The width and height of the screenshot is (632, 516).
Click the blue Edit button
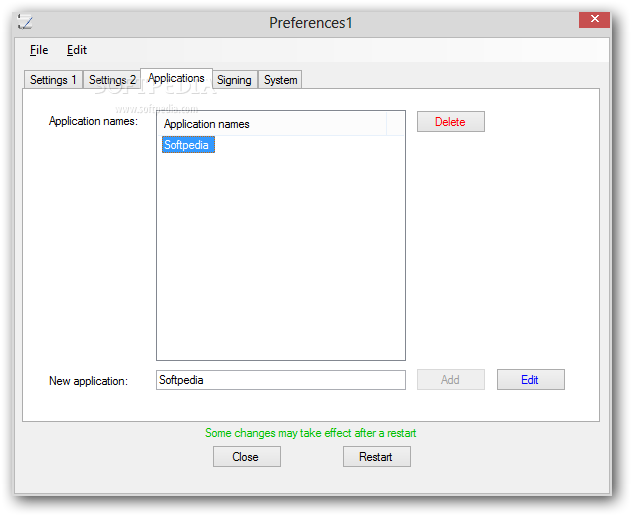(530, 380)
